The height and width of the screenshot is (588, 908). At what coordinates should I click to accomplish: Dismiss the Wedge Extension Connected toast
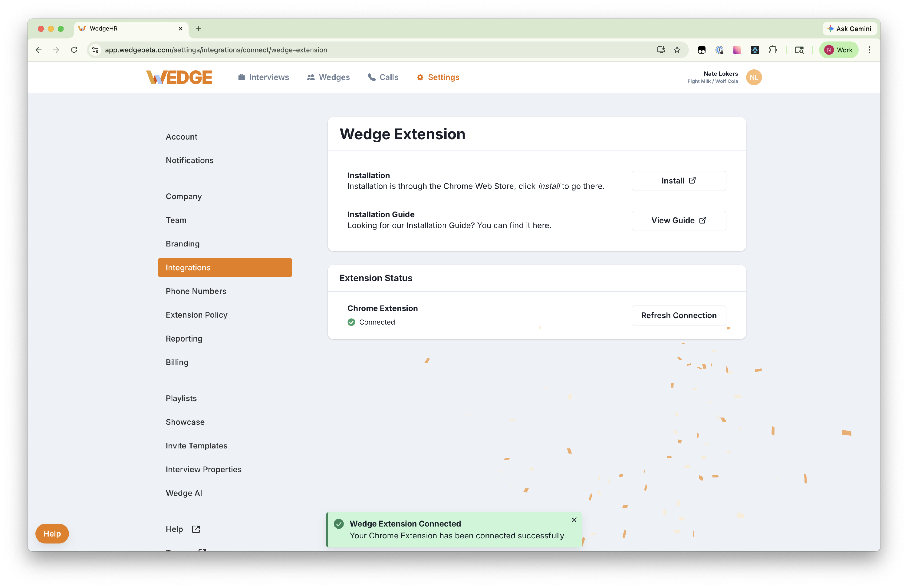[x=574, y=520]
